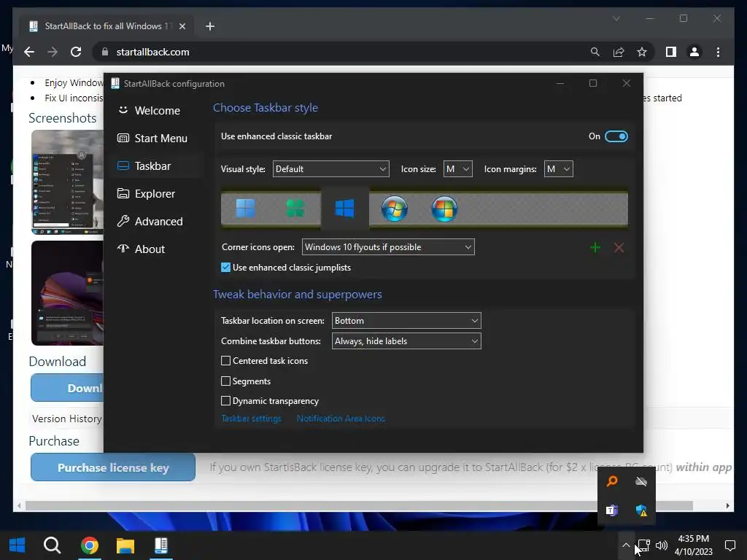Expand Taskbar location on screen dropdown
The width and height of the screenshot is (747, 560).
pyautogui.click(x=406, y=321)
